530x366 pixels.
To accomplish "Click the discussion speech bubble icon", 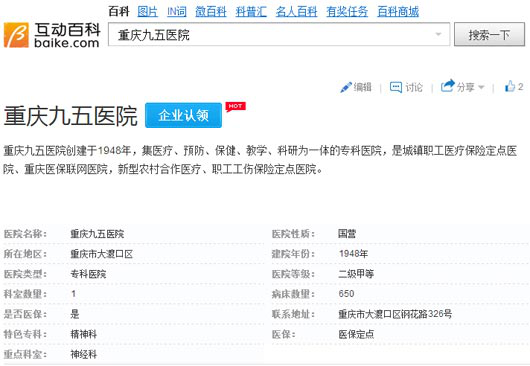I will pos(395,87).
